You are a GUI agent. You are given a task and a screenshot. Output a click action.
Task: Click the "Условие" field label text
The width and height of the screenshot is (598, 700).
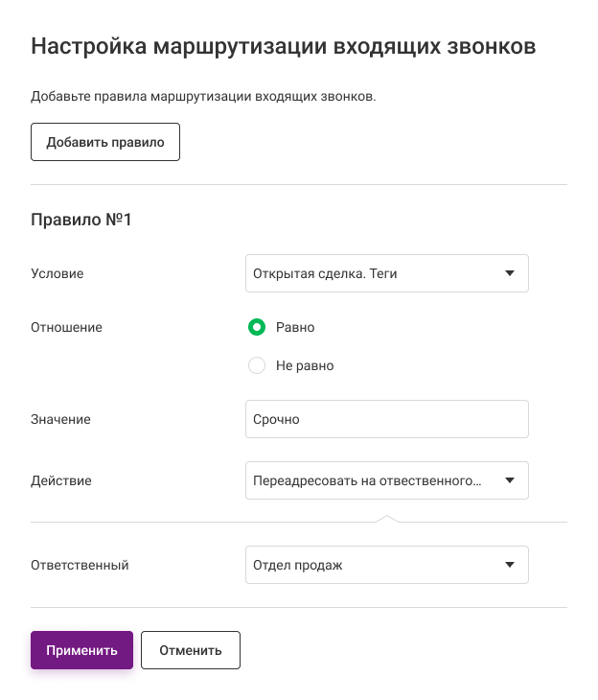pyautogui.click(x=57, y=273)
